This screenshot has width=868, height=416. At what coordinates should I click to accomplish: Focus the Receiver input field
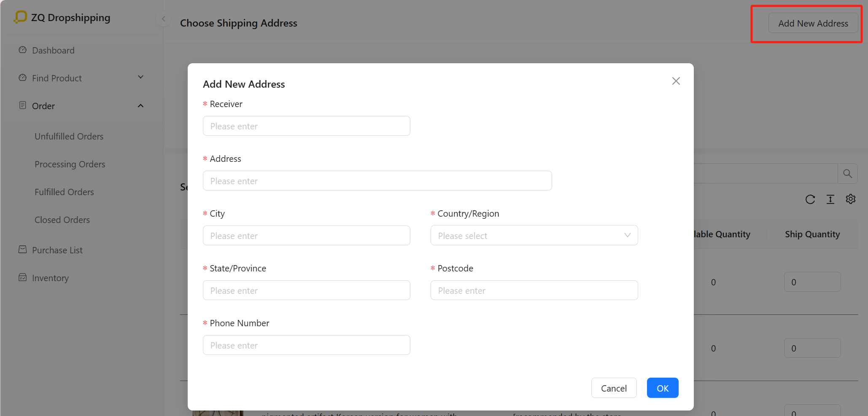point(307,126)
